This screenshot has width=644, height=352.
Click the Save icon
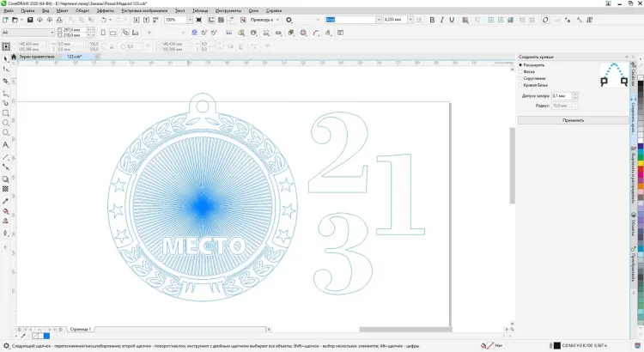click(30, 20)
